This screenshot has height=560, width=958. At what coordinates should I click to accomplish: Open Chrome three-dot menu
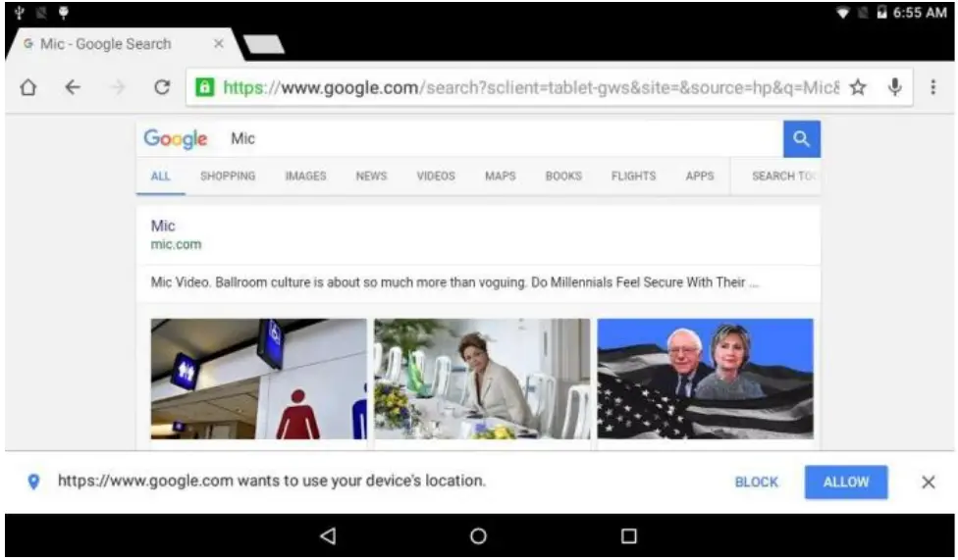[x=932, y=87]
